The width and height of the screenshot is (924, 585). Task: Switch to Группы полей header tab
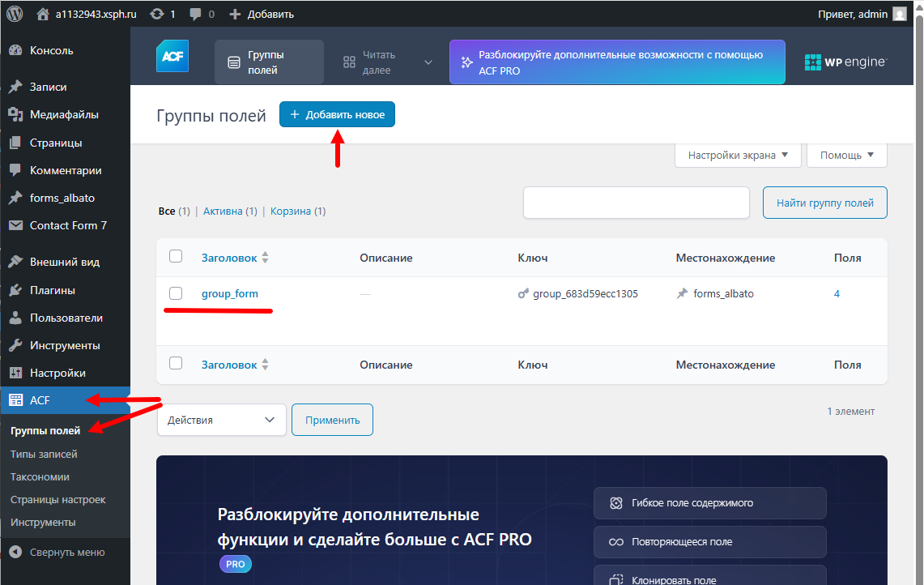point(269,62)
